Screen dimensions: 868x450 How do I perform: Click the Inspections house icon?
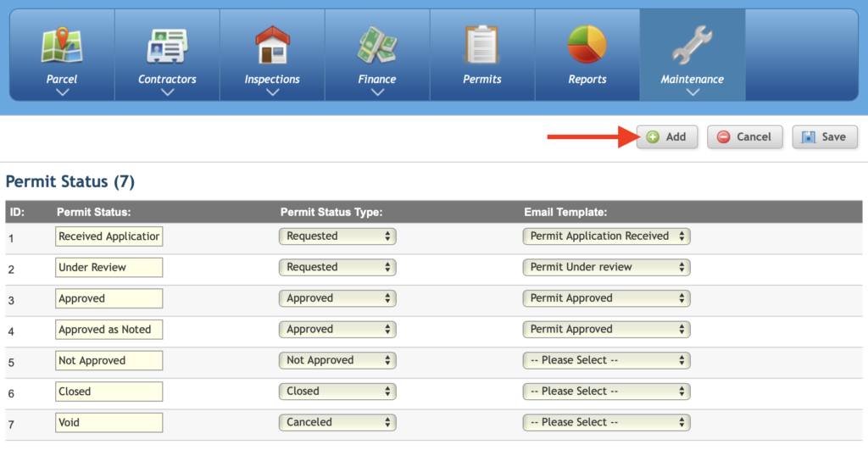point(272,45)
